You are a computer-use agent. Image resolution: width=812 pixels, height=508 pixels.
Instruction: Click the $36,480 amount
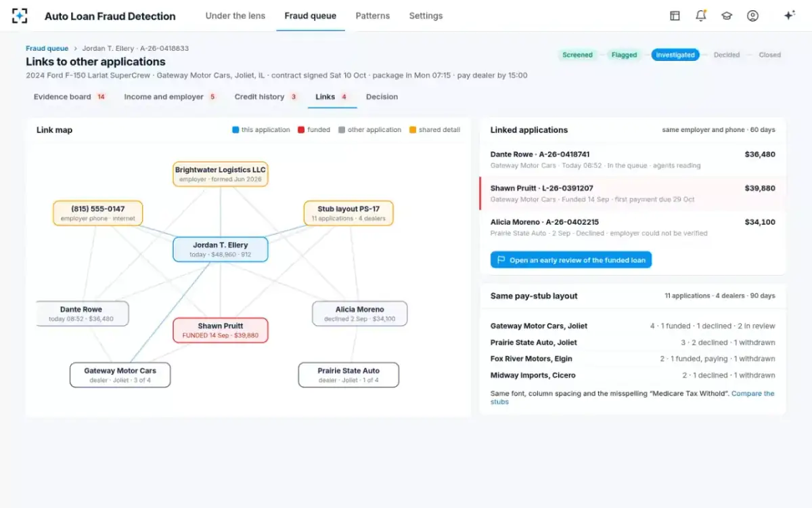760,154
